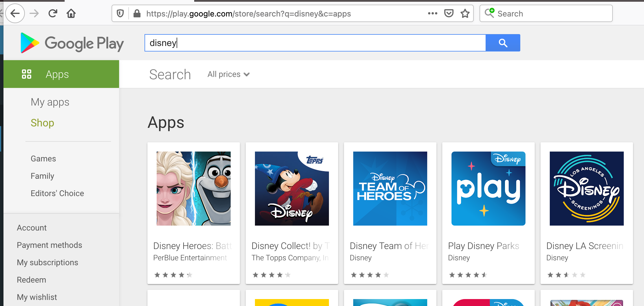The image size is (644, 306).
Task: Click the browser back arrow button
Action: coord(15,13)
